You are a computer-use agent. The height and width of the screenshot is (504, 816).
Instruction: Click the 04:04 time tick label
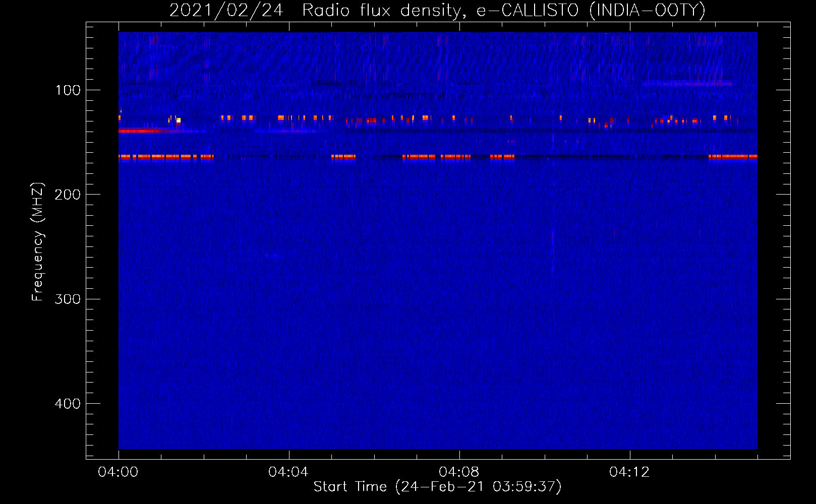click(x=288, y=472)
